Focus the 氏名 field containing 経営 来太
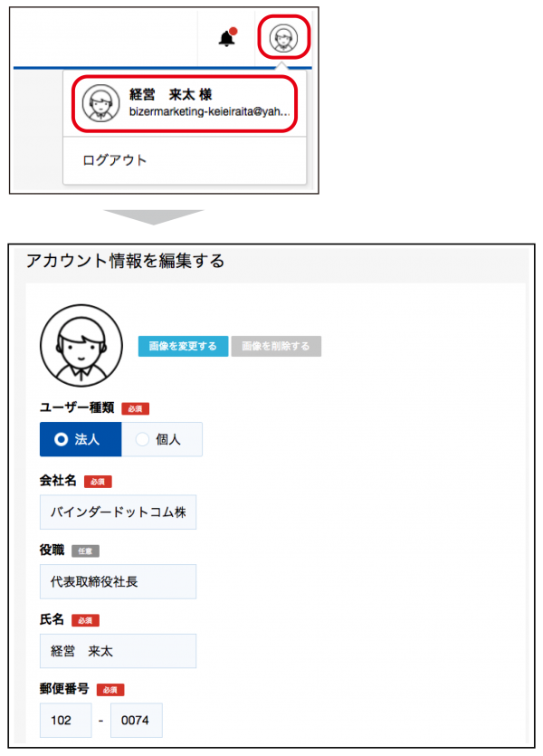 pyautogui.click(x=118, y=651)
